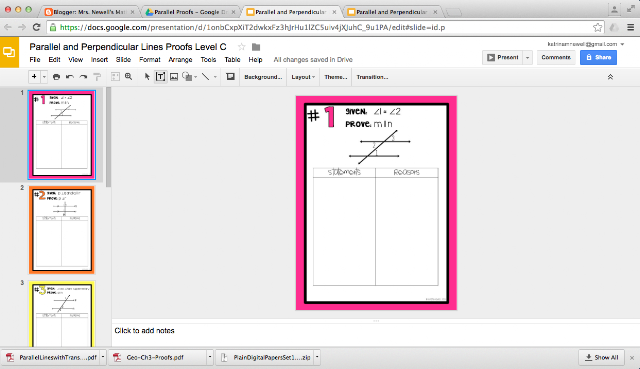Open the Arrange menu
The height and width of the screenshot is (369, 640).
pyautogui.click(x=180, y=60)
